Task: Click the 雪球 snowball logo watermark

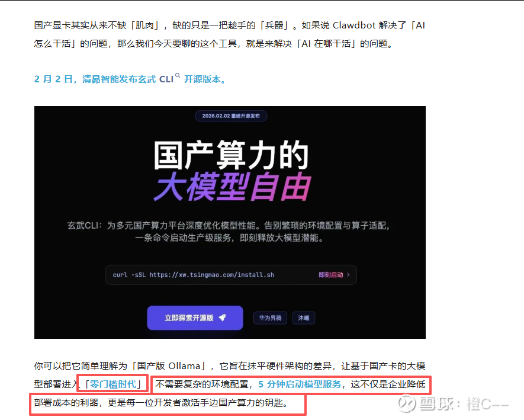Action: click(x=407, y=403)
